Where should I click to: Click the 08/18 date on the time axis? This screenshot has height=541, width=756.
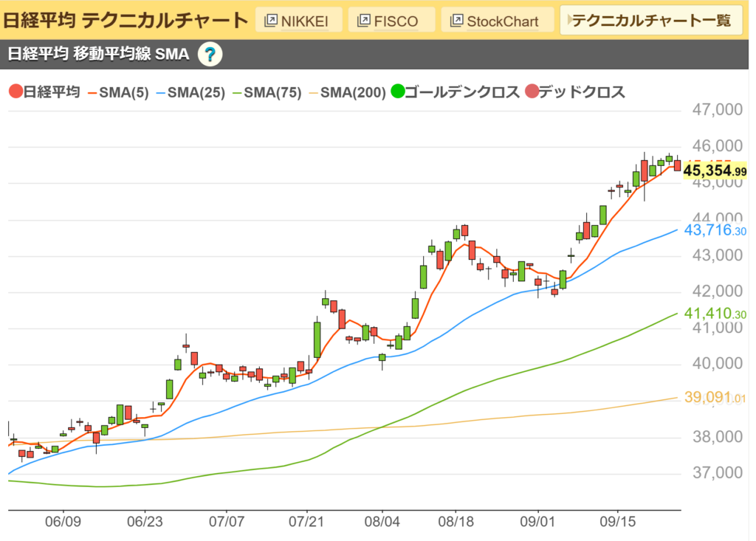click(456, 520)
